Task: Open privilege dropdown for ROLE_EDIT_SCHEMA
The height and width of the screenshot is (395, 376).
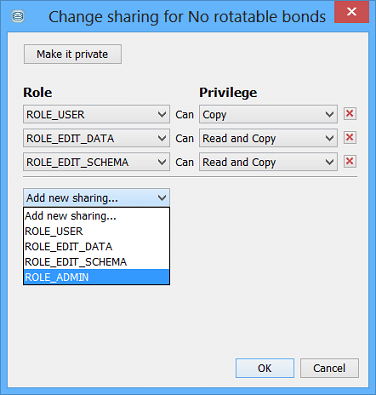Action: (x=268, y=162)
